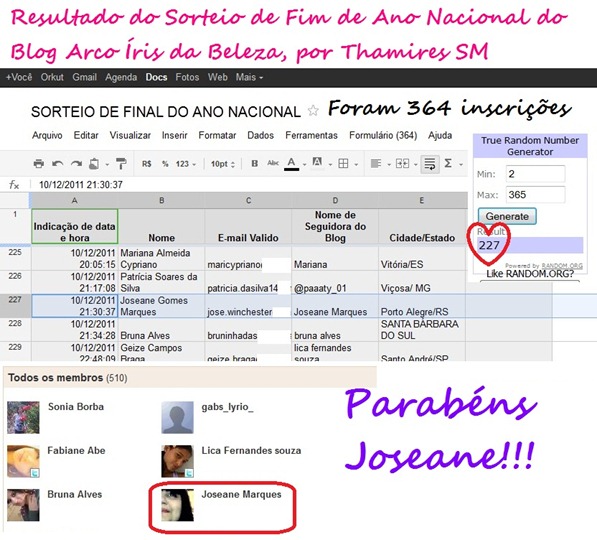Expand the merge cells dropdown arrow
The width and height of the screenshot is (597, 540).
click(415, 165)
